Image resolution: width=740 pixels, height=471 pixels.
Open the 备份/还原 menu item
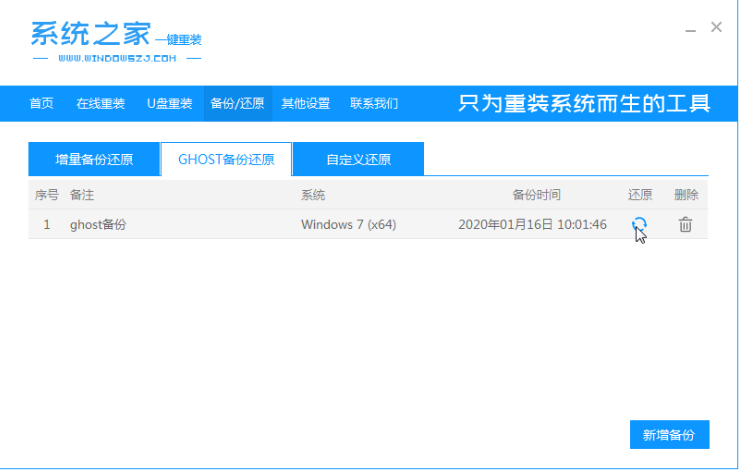237,103
